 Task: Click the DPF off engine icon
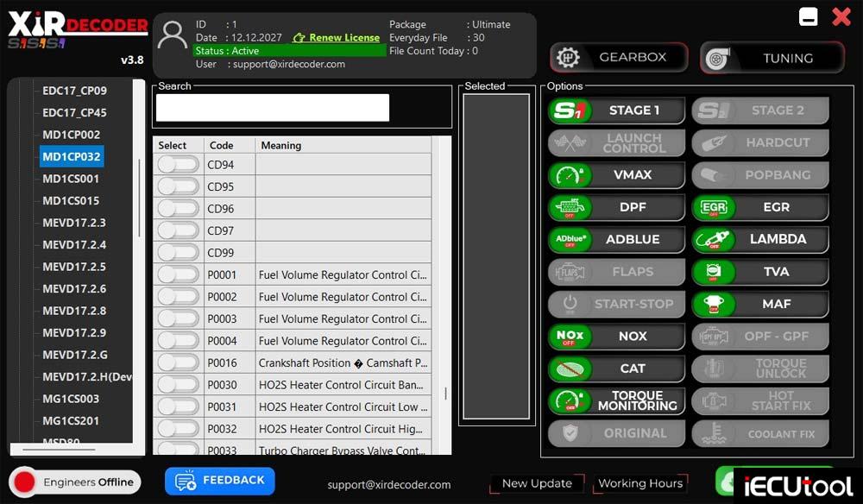[x=570, y=207]
